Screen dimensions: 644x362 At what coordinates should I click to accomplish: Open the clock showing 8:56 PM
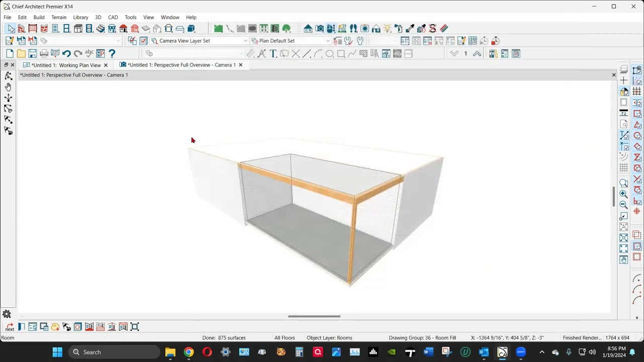pos(616,352)
